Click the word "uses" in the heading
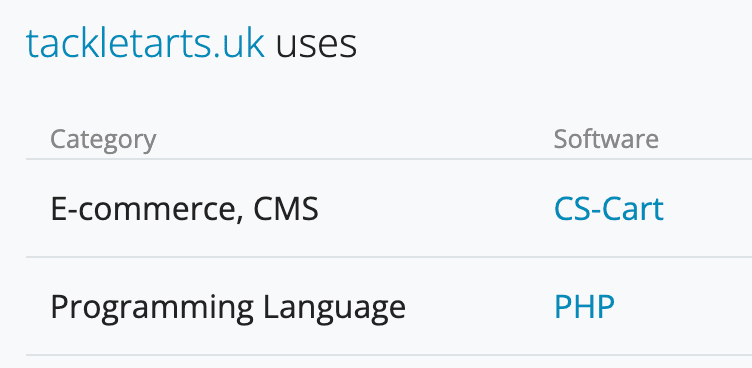 (316, 45)
